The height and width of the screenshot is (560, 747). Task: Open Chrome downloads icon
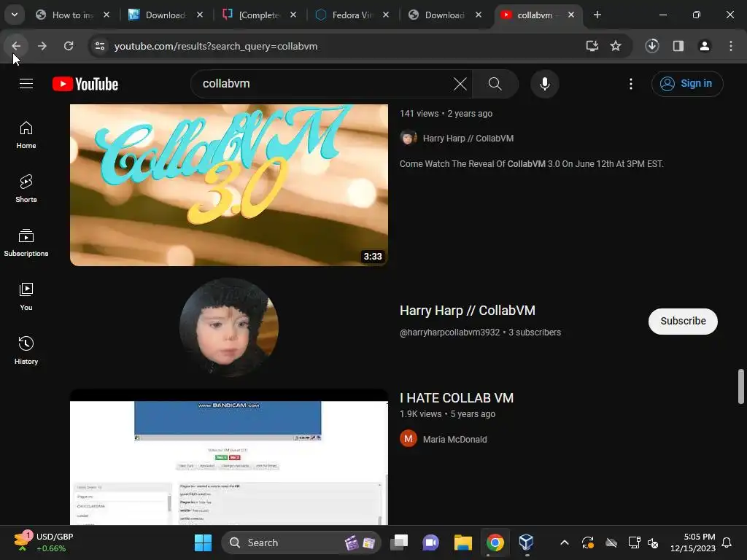(x=651, y=46)
